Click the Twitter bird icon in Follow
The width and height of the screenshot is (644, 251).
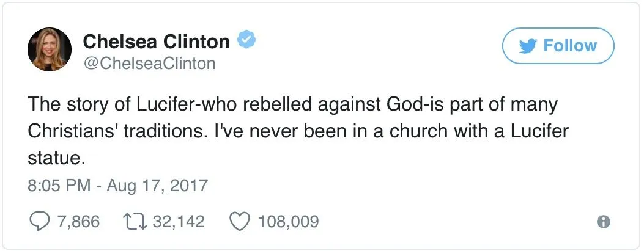point(527,46)
